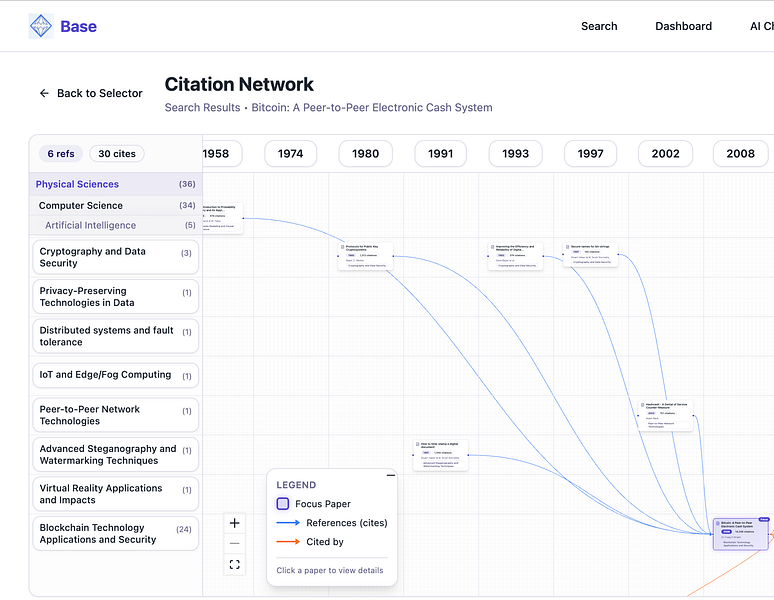
Task: Select the highlighted Bitcoin focus paper node
Action: coord(741,534)
